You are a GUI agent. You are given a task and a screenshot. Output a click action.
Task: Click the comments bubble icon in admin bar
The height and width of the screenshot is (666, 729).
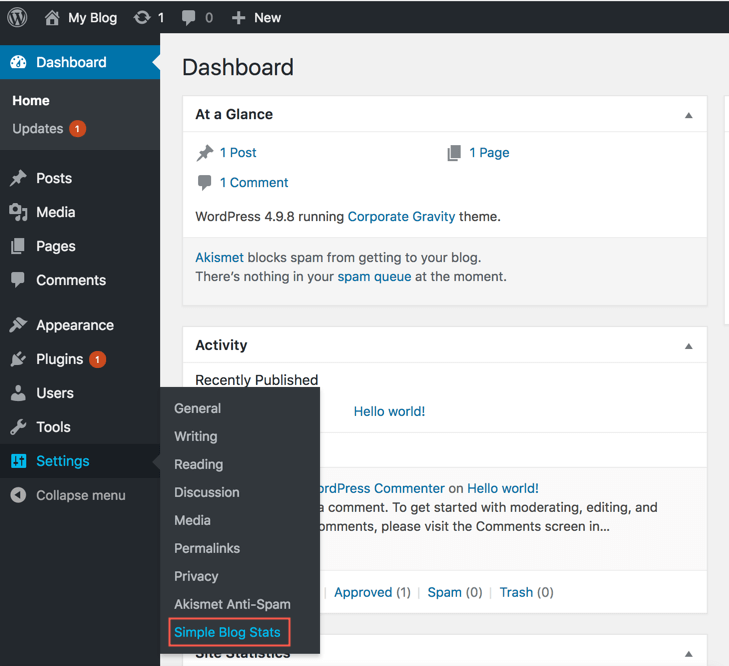point(188,18)
